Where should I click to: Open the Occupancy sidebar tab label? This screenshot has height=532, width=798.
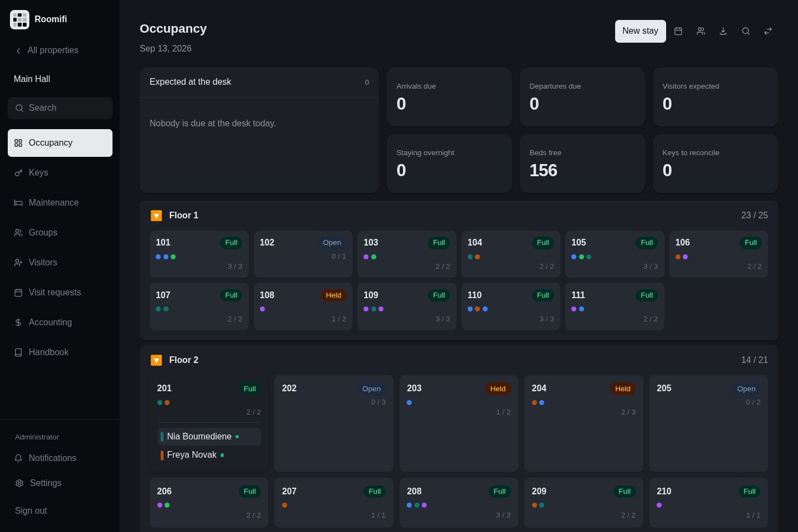[50, 143]
